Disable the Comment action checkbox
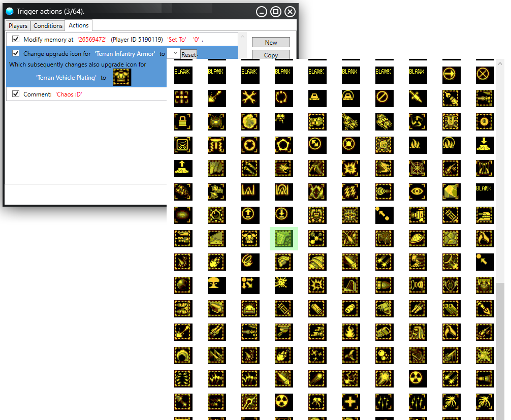Viewport: 511px width, 420px height. click(15, 94)
